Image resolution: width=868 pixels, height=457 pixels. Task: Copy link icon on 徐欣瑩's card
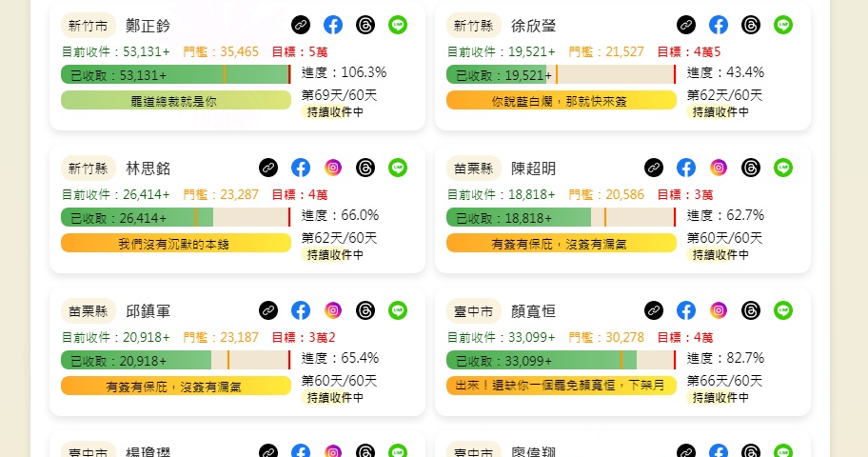[x=686, y=25]
